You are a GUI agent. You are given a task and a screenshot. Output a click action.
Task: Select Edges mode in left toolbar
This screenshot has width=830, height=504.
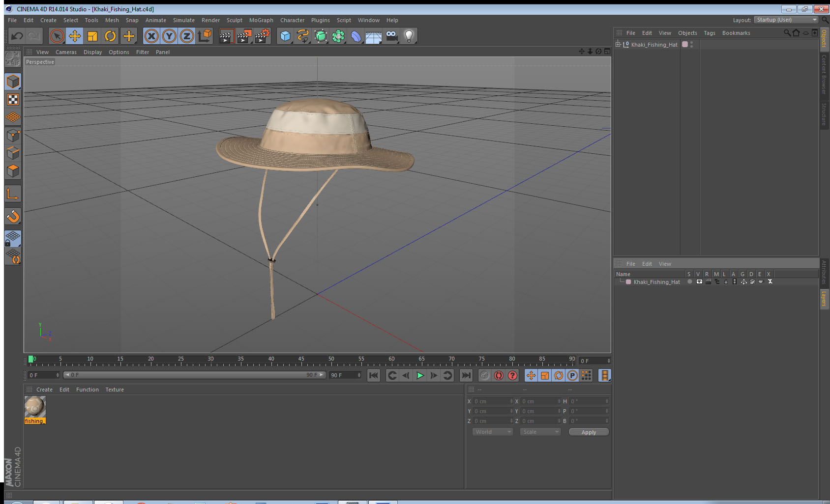13,153
